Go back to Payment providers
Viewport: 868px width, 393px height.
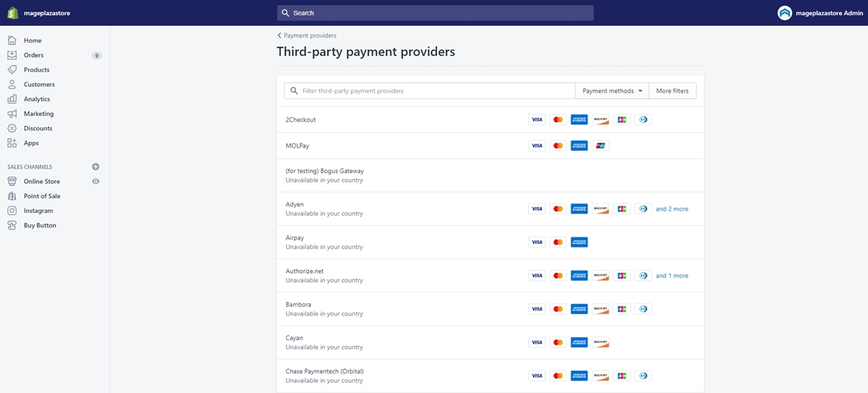pos(307,35)
